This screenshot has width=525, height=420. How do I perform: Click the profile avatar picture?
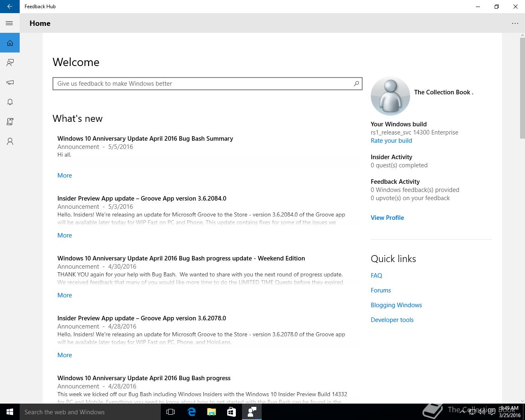[x=390, y=96]
